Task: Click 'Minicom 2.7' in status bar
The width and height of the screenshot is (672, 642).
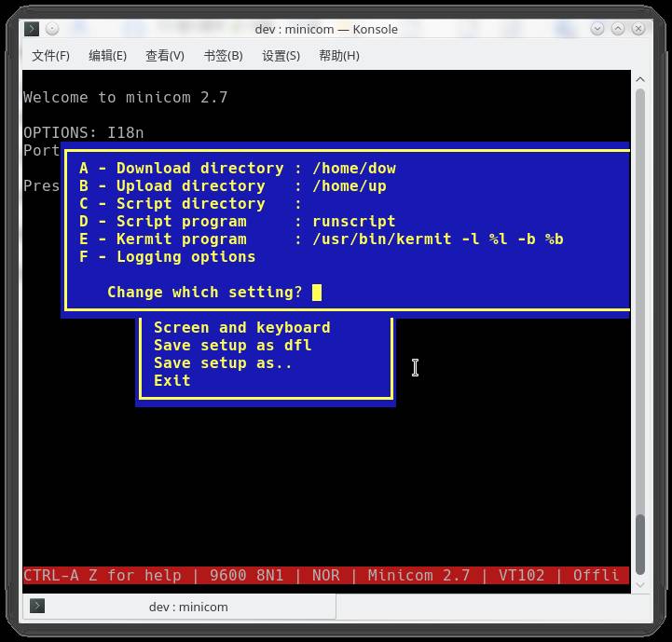Action: [x=419, y=575]
